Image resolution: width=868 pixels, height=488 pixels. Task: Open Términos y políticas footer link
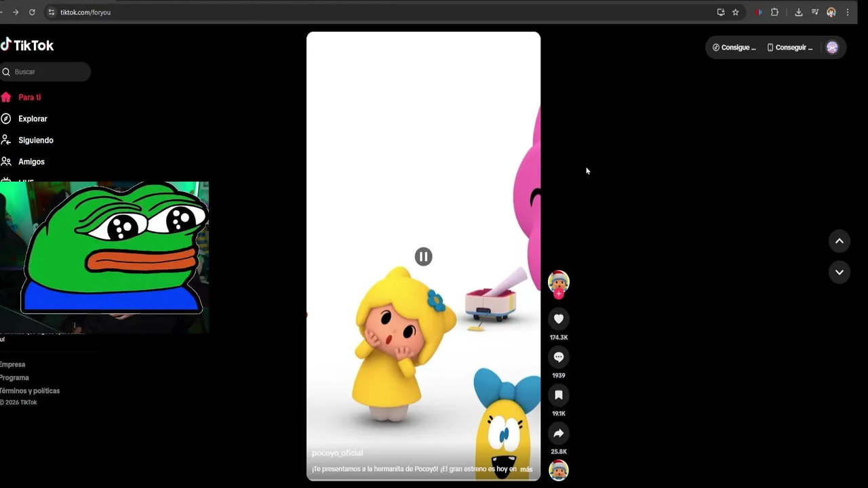[30, 391]
